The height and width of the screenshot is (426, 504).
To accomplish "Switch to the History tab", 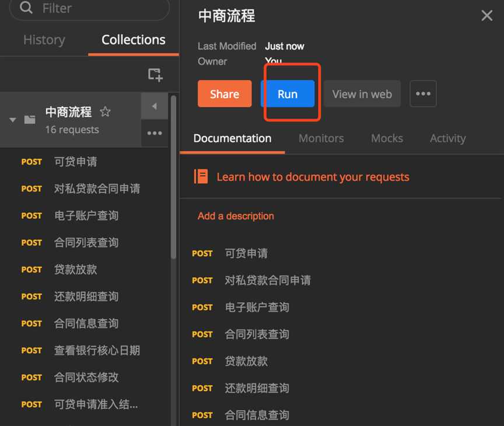I will (x=44, y=40).
